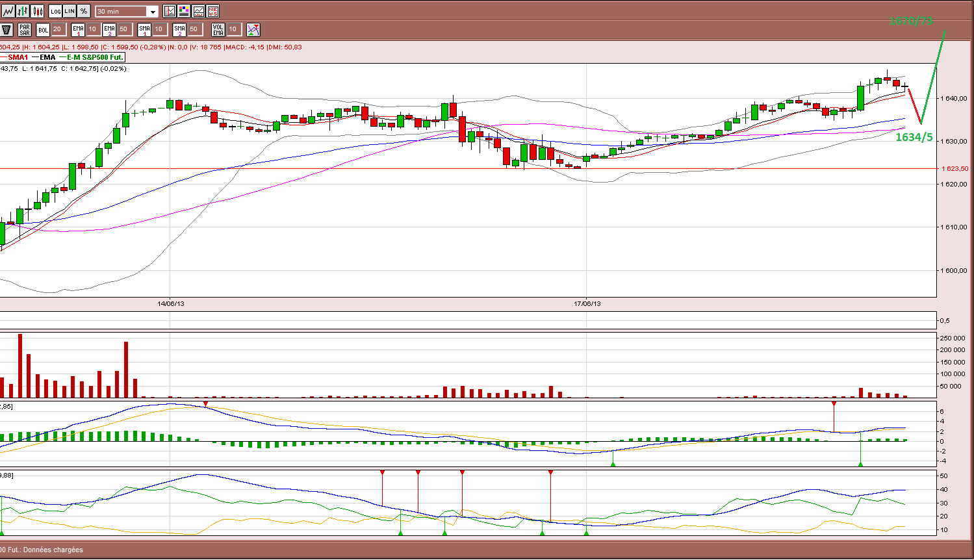Select candlestick chart display
974x560 pixels.
38,11
